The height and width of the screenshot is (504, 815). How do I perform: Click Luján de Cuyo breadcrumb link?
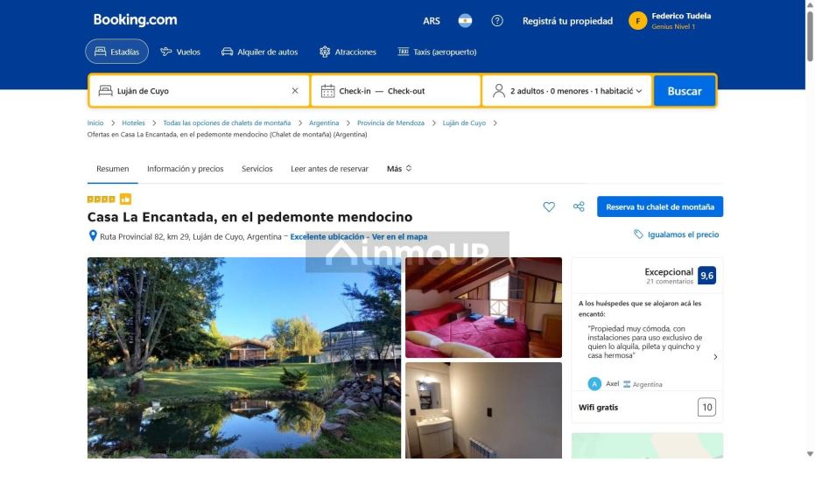464,123
